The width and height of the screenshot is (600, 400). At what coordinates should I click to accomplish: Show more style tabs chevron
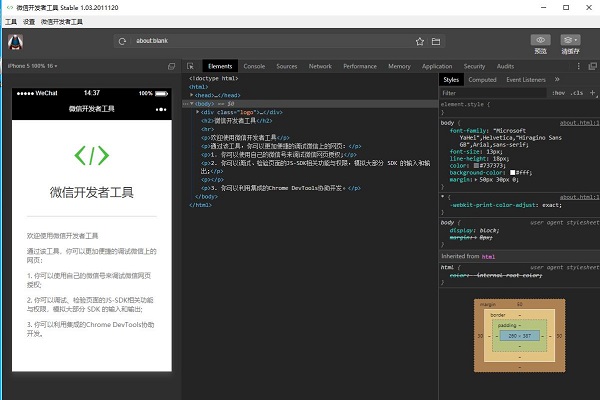coord(557,79)
